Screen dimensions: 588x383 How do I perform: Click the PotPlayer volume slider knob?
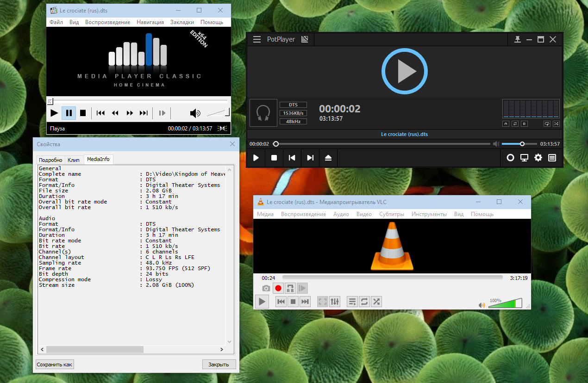(522, 144)
